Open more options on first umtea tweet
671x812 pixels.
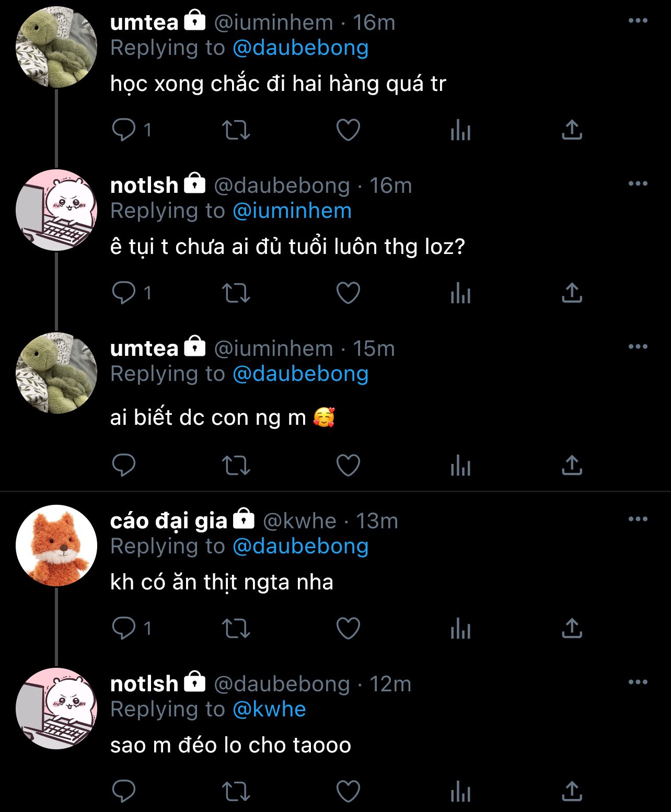tap(638, 21)
